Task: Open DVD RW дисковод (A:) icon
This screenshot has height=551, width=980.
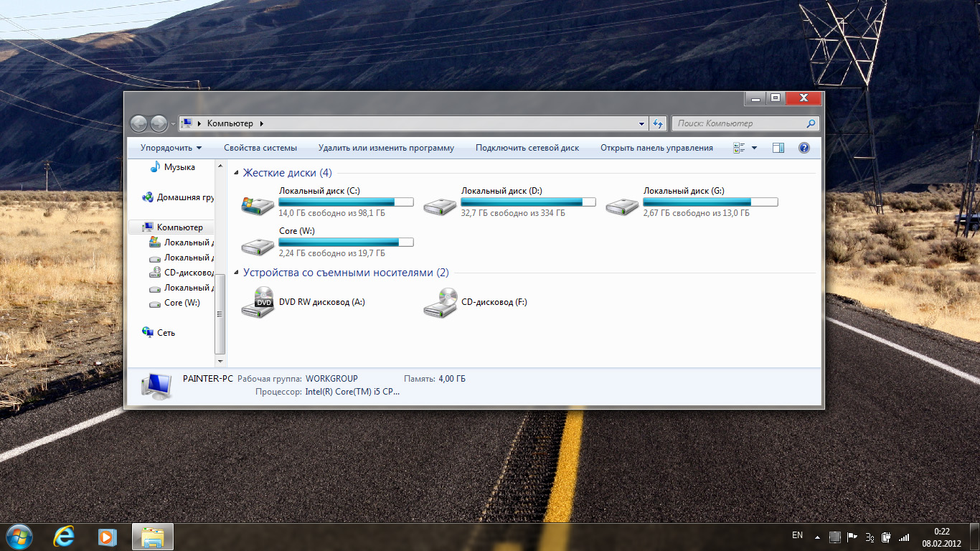Action: [258, 303]
